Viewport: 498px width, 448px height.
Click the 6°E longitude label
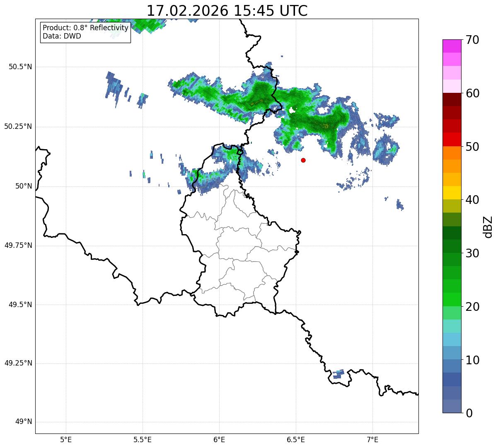click(x=219, y=440)
